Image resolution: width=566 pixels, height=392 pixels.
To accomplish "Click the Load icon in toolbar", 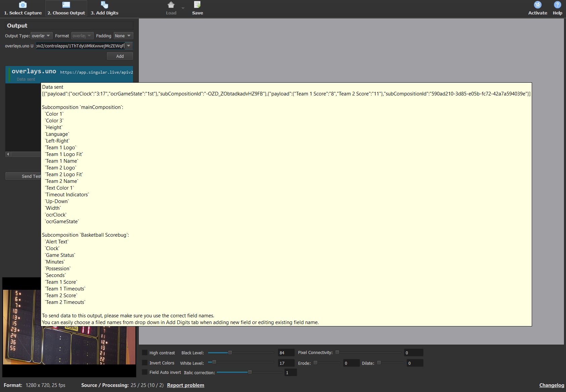I will point(171,5).
